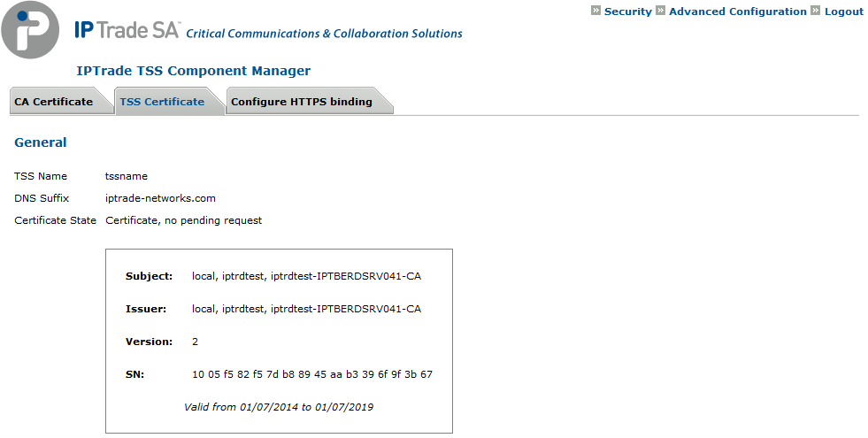Click the tssname value text
This screenshot has width=868, height=438.
[x=127, y=176]
